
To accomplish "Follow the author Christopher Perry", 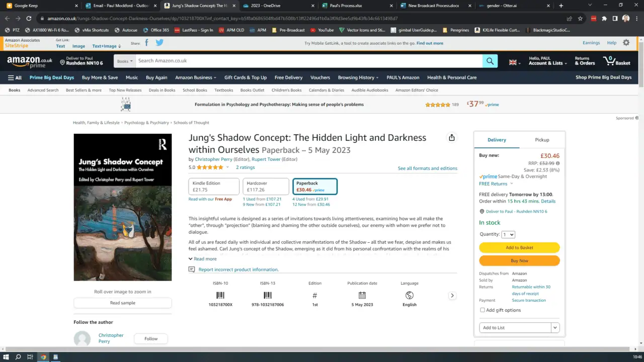I will click(151, 338).
